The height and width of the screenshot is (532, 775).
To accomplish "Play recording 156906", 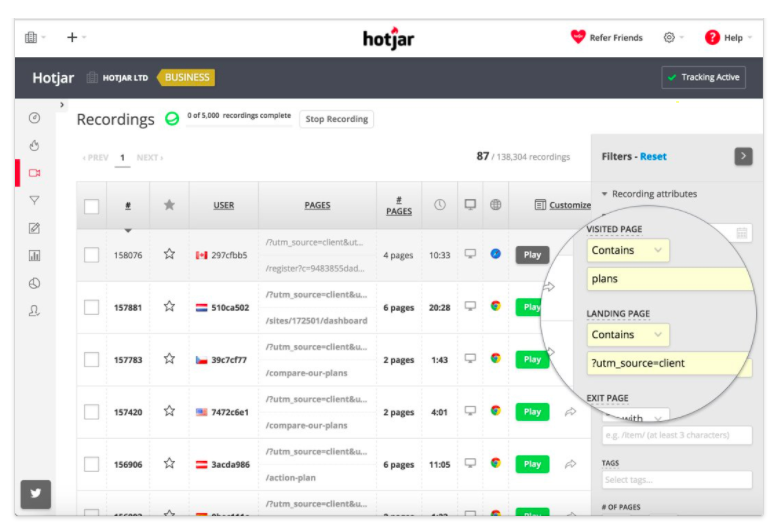I will coord(532,464).
